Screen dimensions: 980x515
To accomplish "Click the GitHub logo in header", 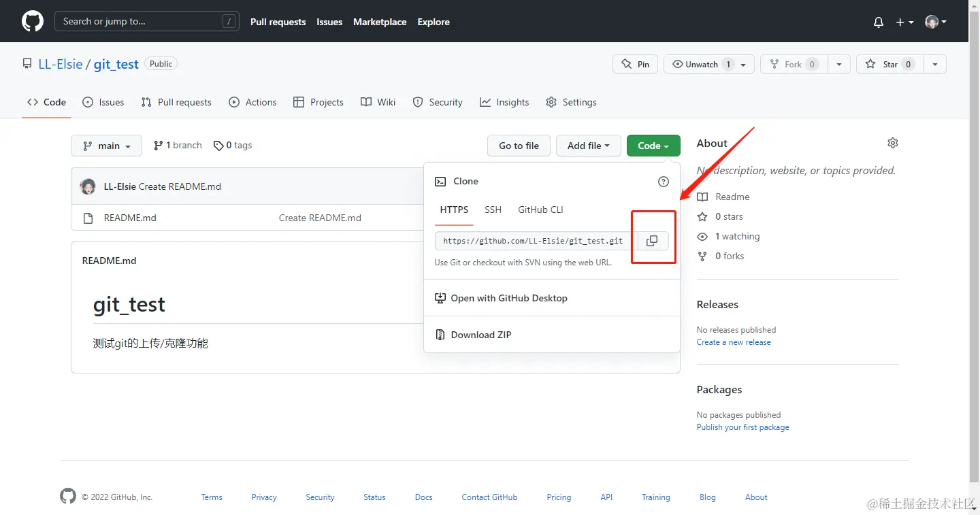I will [x=33, y=22].
